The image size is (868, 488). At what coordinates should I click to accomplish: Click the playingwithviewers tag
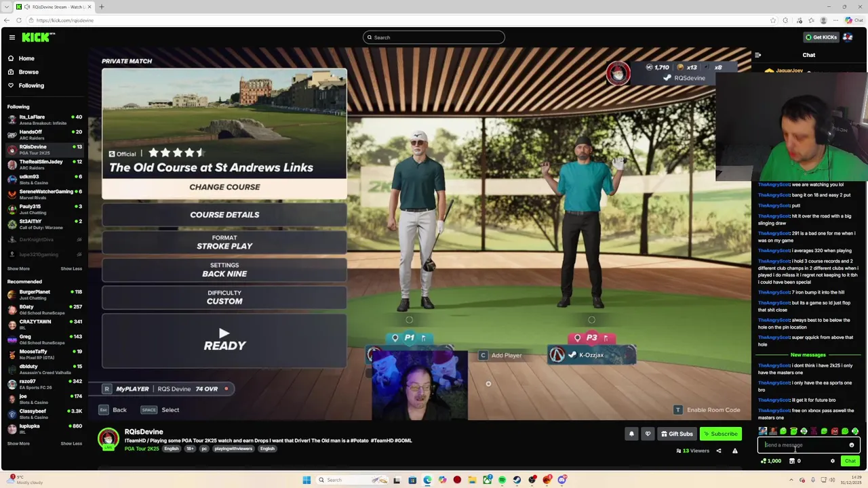233,449
